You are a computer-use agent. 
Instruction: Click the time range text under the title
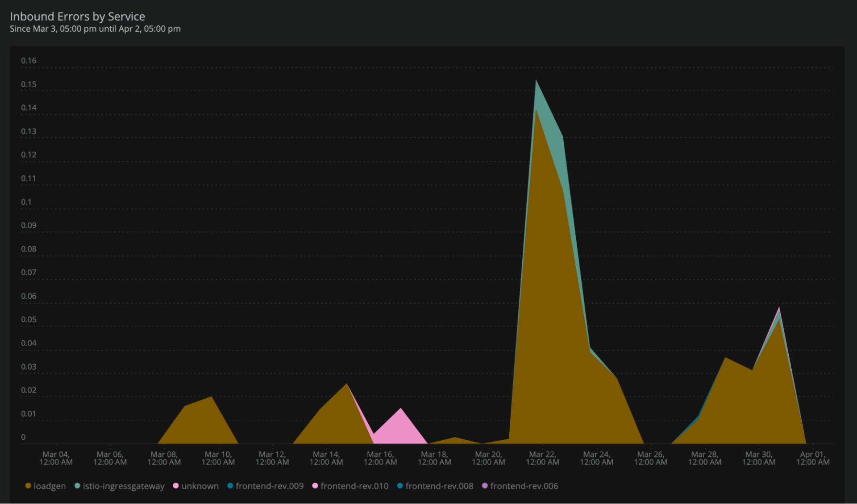click(95, 29)
